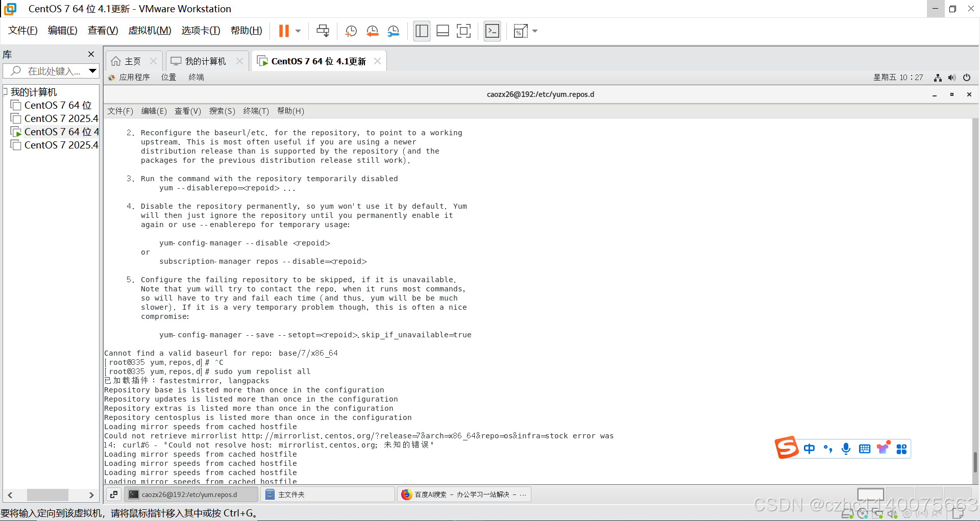
Task: Expand stretch guest options dropdown arrow
Action: click(x=535, y=31)
